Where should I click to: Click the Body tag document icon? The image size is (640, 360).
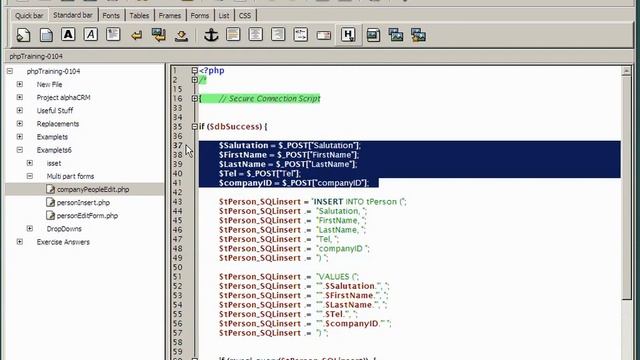[46, 35]
